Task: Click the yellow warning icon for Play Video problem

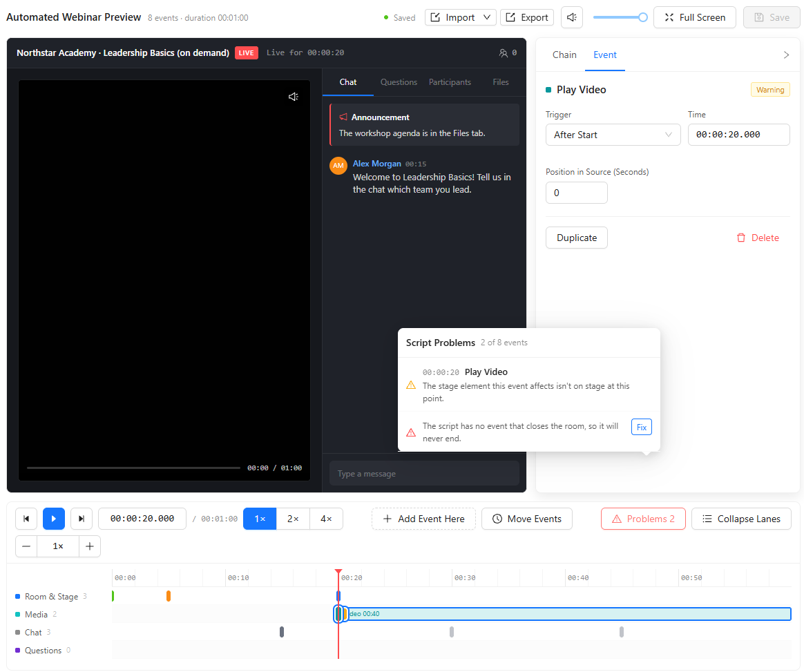Action: (x=411, y=385)
